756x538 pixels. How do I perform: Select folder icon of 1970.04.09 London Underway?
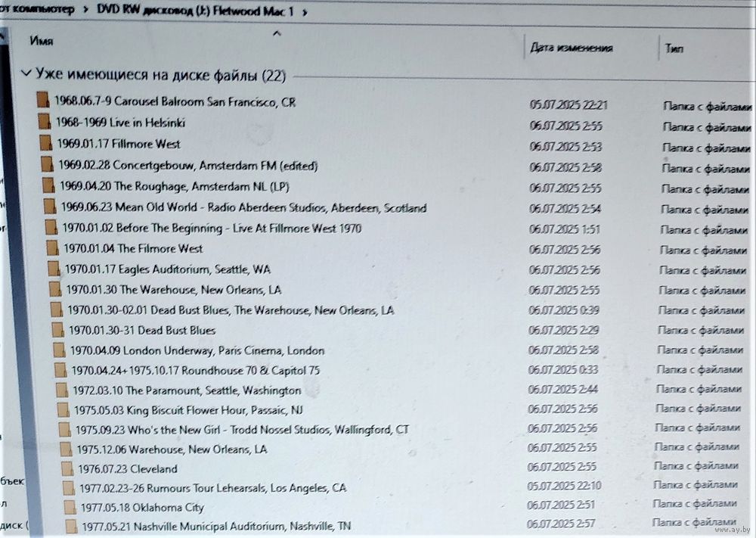[x=59, y=350]
